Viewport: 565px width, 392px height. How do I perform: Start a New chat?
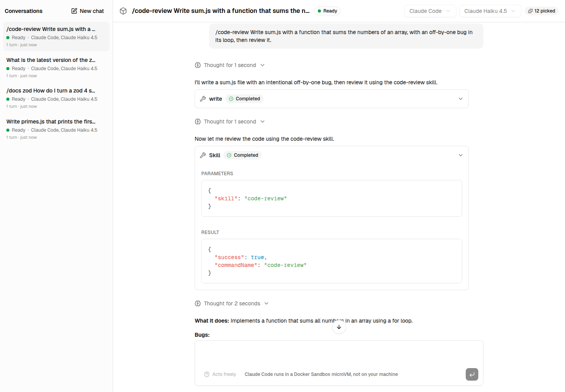coord(87,11)
